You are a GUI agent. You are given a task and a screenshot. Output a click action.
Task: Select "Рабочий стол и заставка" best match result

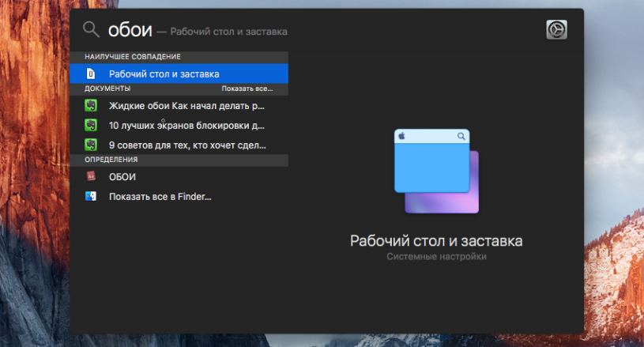pos(179,74)
